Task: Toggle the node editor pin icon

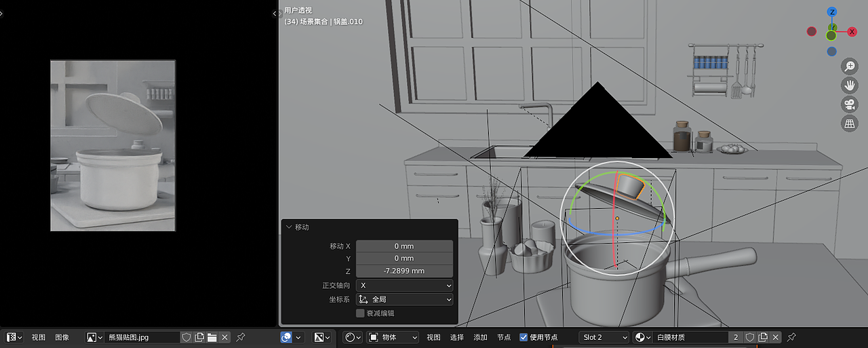Action: coord(791,337)
